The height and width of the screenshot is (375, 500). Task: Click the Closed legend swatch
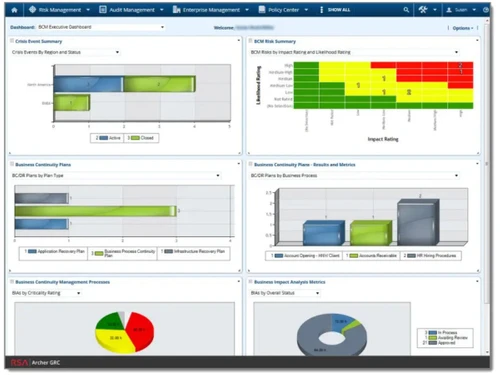135,138
